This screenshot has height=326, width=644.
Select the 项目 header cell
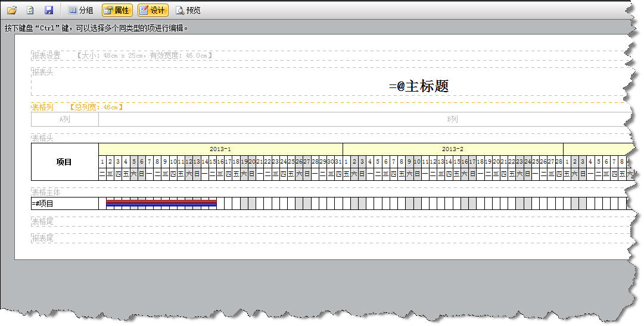(65, 162)
